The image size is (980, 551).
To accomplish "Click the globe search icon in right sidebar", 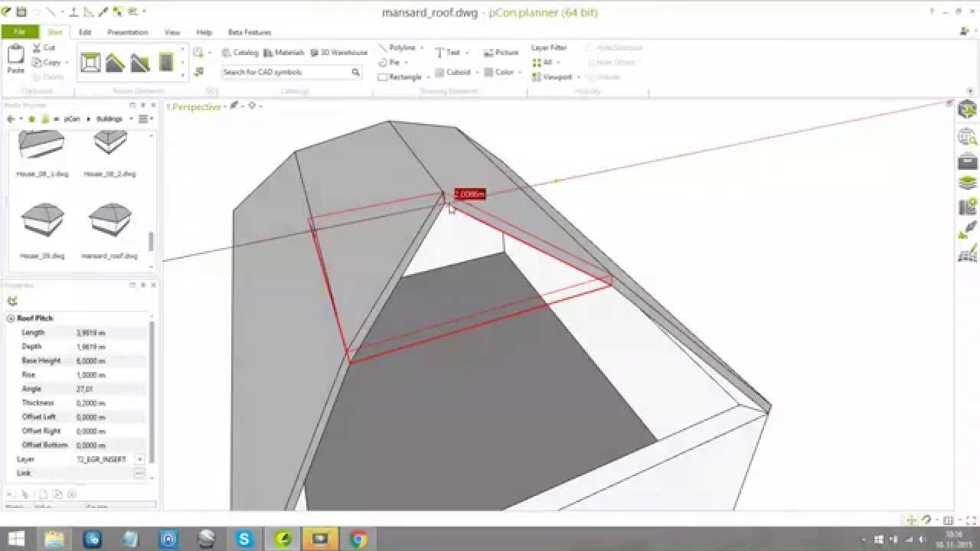I will click(968, 137).
